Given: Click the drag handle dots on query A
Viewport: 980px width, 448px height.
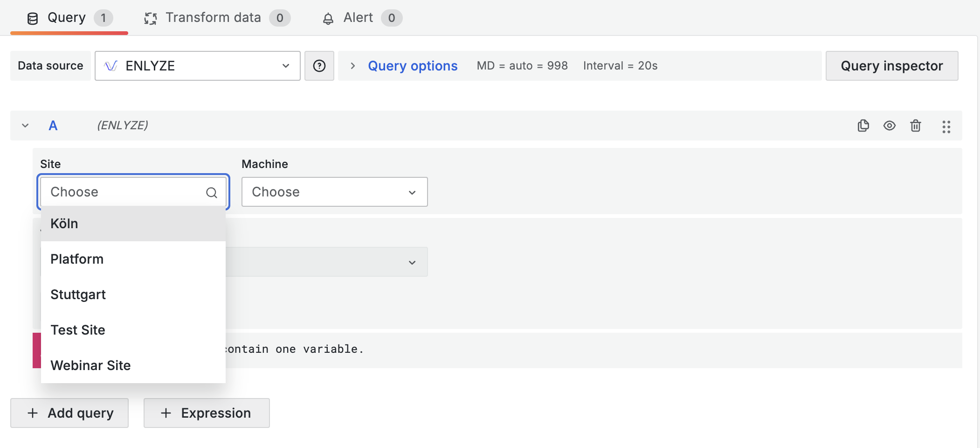Looking at the screenshot, I should [x=946, y=126].
